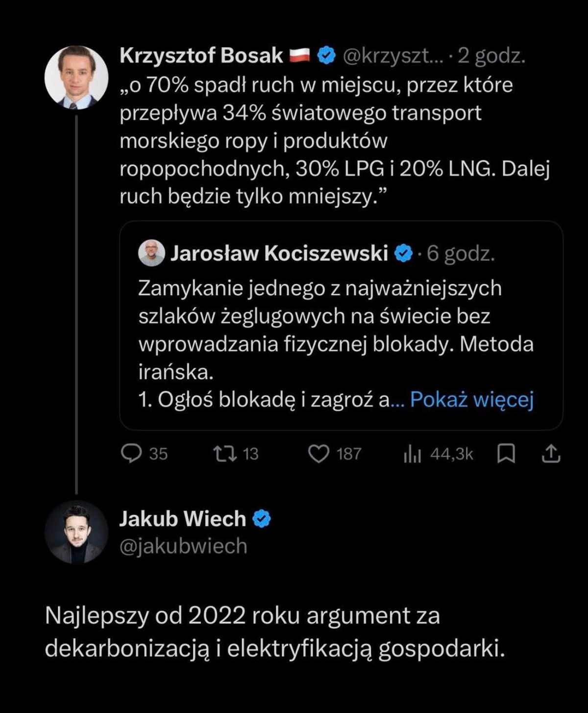Bookmark Krzysztof Bosak's tweet

(x=506, y=454)
